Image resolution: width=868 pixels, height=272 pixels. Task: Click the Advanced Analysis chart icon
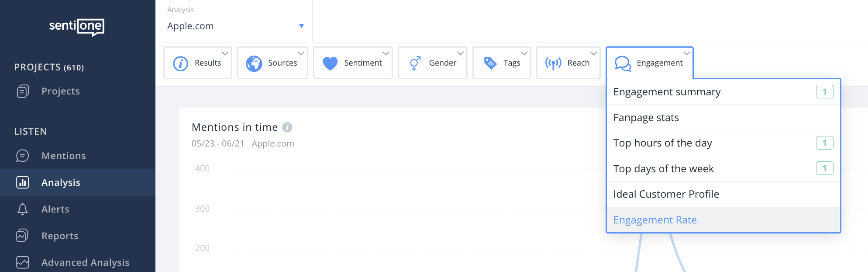[x=23, y=262]
